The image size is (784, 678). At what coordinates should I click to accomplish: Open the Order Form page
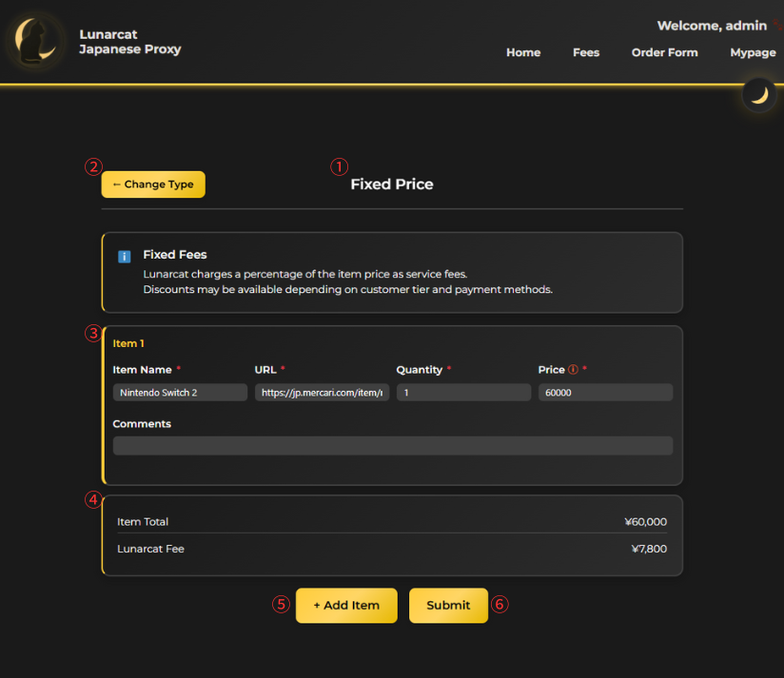coord(664,52)
